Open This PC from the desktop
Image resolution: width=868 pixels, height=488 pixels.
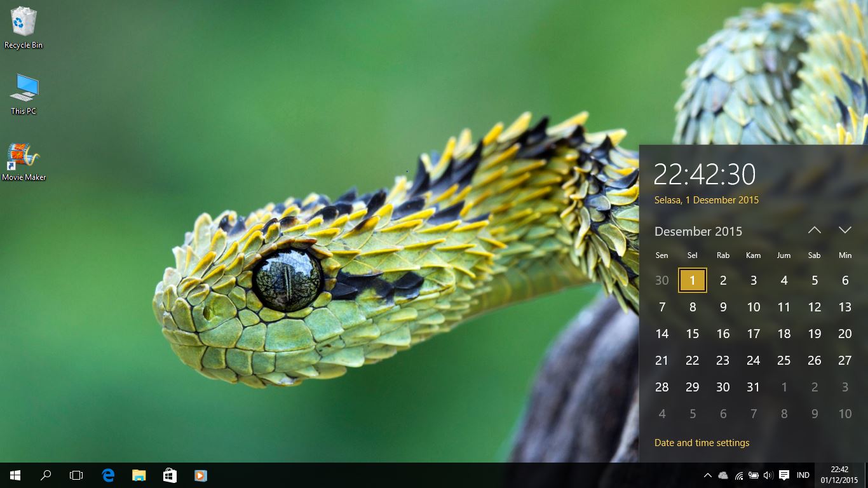coord(23,92)
